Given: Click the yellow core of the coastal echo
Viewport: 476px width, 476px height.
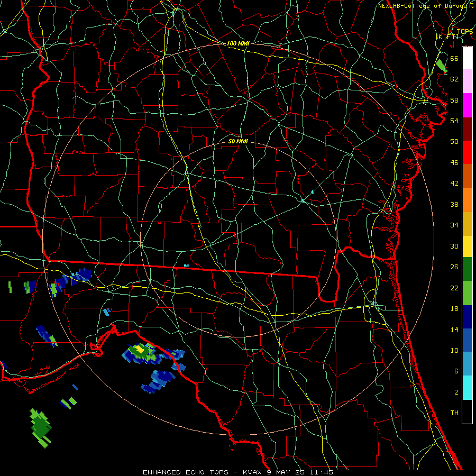Looking at the screenshot, I should (140, 349).
